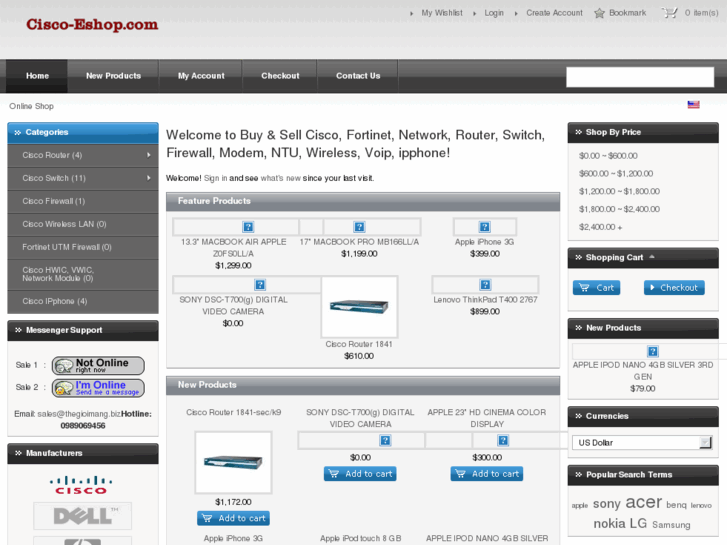
Task: Expand the Cisco Router category arrow
Action: point(149,155)
